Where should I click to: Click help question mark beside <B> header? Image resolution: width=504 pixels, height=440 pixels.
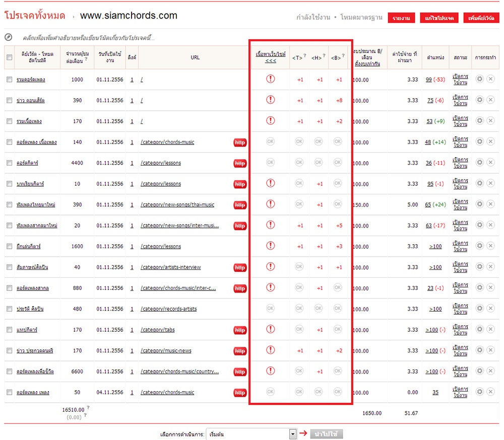coord(343,55)
